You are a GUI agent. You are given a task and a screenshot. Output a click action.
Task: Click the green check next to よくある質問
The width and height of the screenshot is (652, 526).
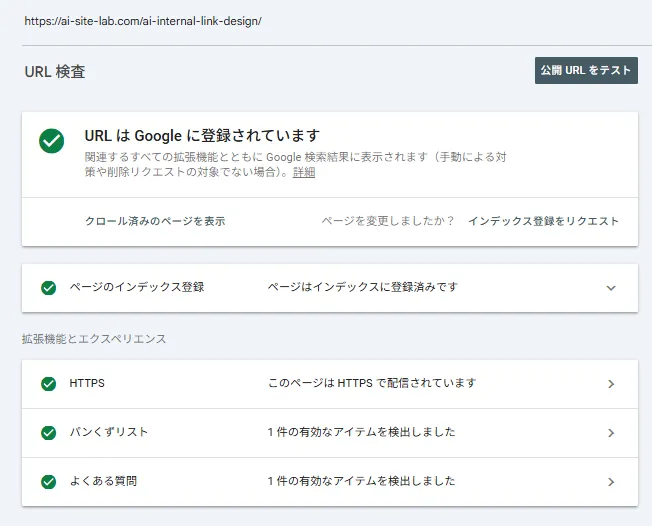pyautogui.click(x=49, y=482)
